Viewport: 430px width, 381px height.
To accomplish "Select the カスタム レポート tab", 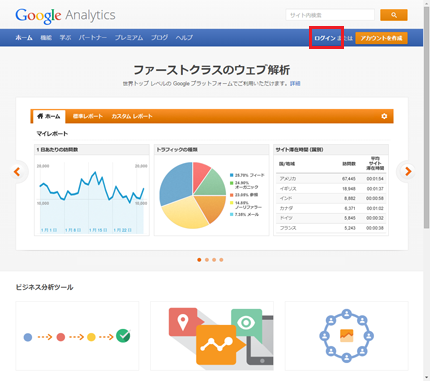I will (x=132, y=116).
